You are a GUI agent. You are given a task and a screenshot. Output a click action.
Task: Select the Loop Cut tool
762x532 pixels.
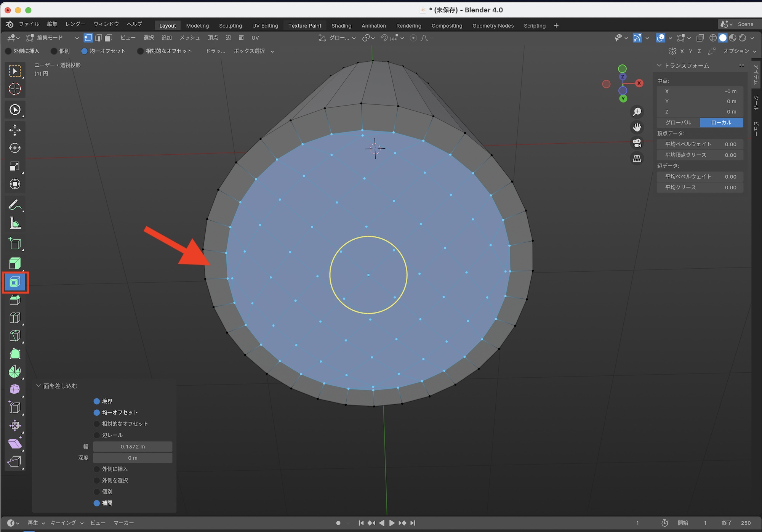point(15,318)
